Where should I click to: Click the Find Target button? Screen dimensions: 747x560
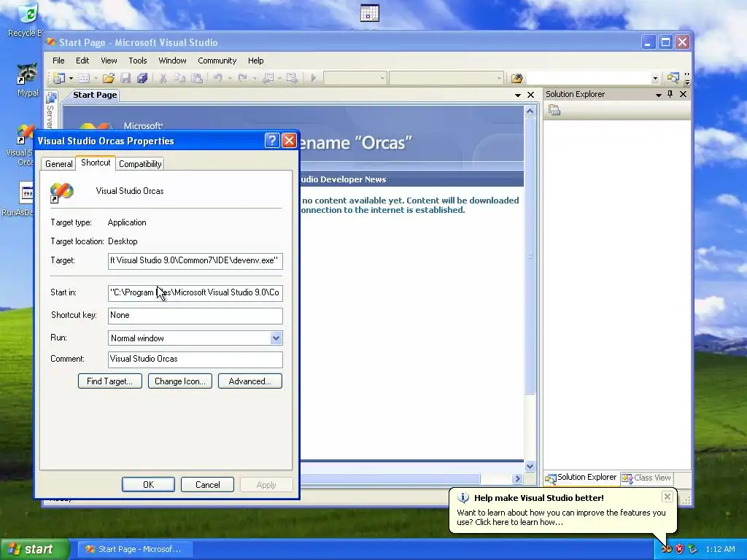point(110,381)
